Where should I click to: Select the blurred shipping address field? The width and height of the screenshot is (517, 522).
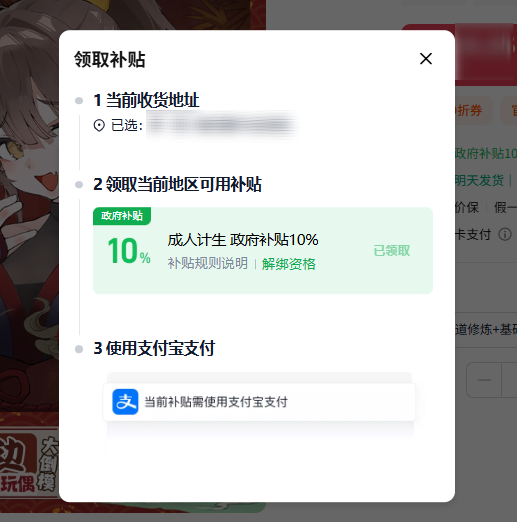coord(222,125)
